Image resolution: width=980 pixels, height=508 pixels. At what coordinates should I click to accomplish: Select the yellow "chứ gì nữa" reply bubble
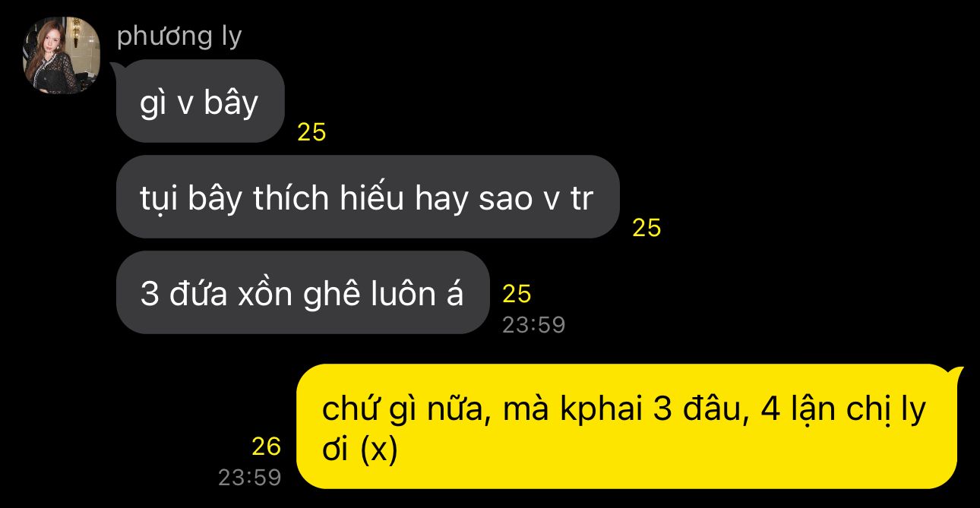point(627,427)
